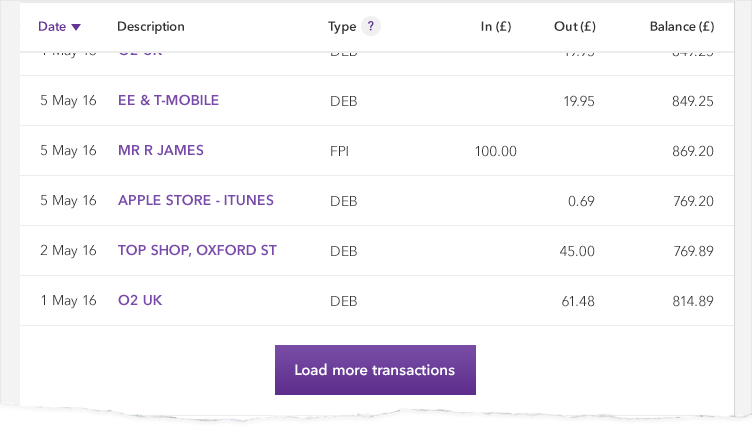Click the 2 May 16 date cell
Image resolution: width=752 pixels, height=432 pixels.
[68, 250]
